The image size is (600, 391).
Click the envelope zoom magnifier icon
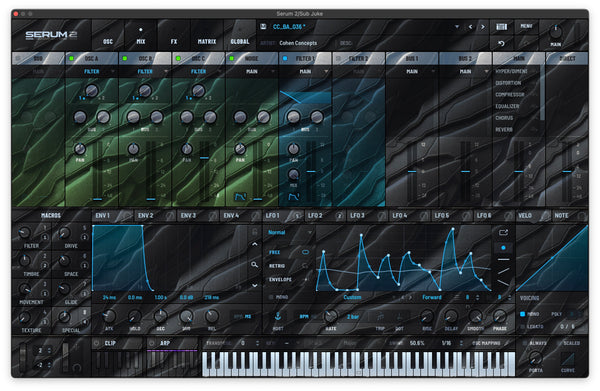[254, 264]
